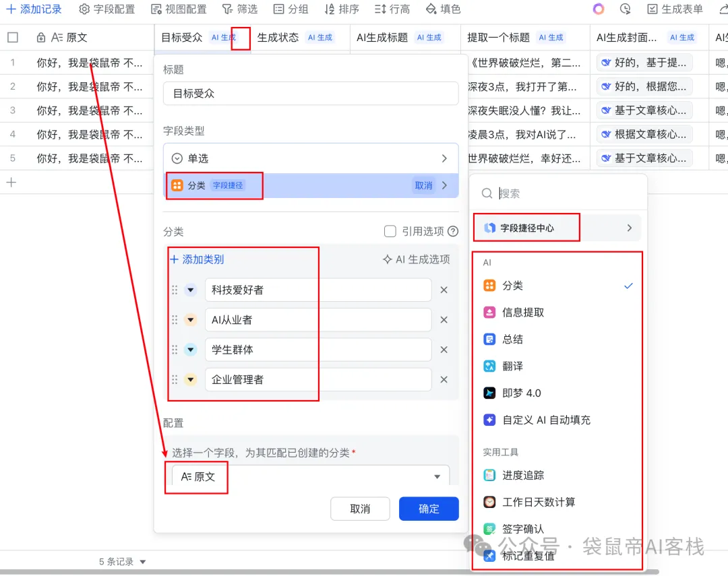The width and height of the screenshot is (728, 576).
Task: Click 生成表单 in the top menu
Action: tap(676, 9)
